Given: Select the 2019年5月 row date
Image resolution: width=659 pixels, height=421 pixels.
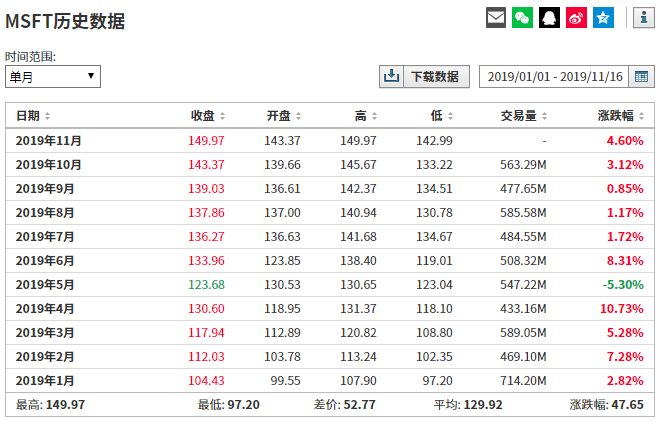Looking at the screenshot, I should click(x=45, y=284).
